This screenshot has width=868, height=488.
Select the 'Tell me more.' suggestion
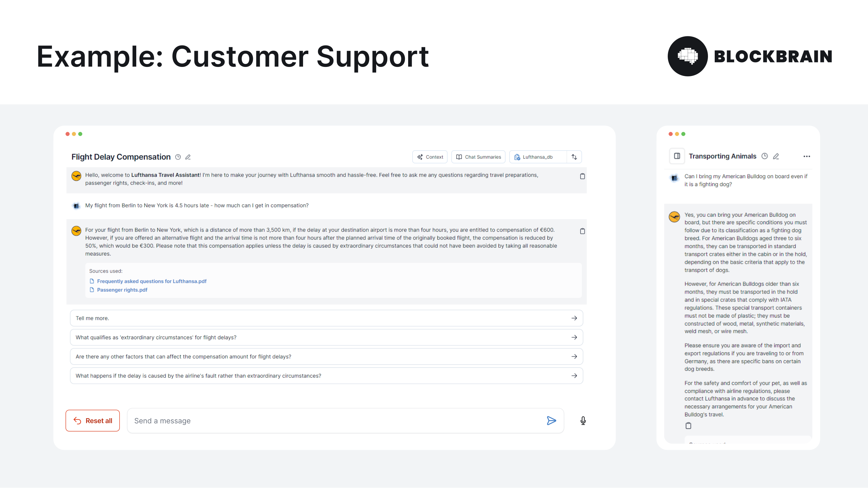(x=326, y=318)
